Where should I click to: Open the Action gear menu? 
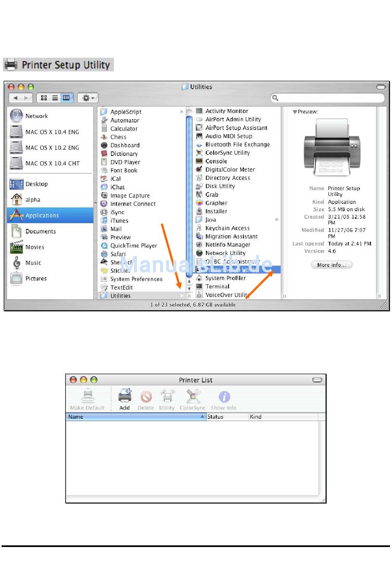click(x=88, y=98)
